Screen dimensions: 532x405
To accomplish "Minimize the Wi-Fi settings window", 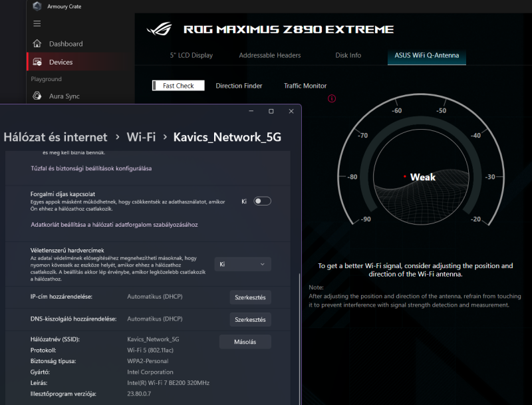I will [x=251, y=111].
